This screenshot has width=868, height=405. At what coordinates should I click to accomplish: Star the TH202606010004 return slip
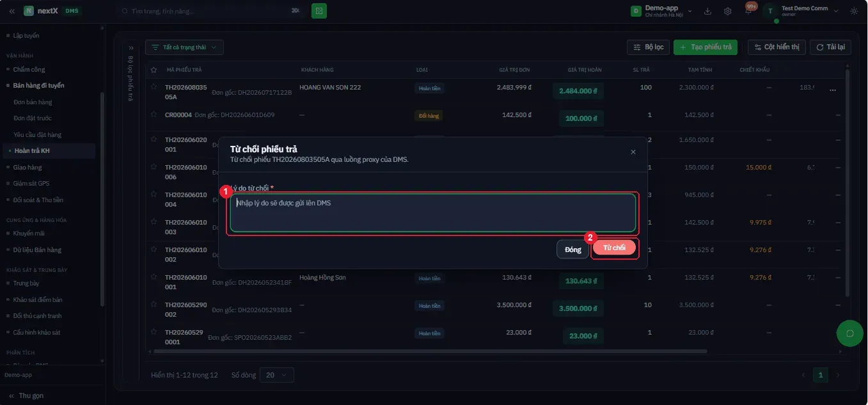click(x=154, y=195)
